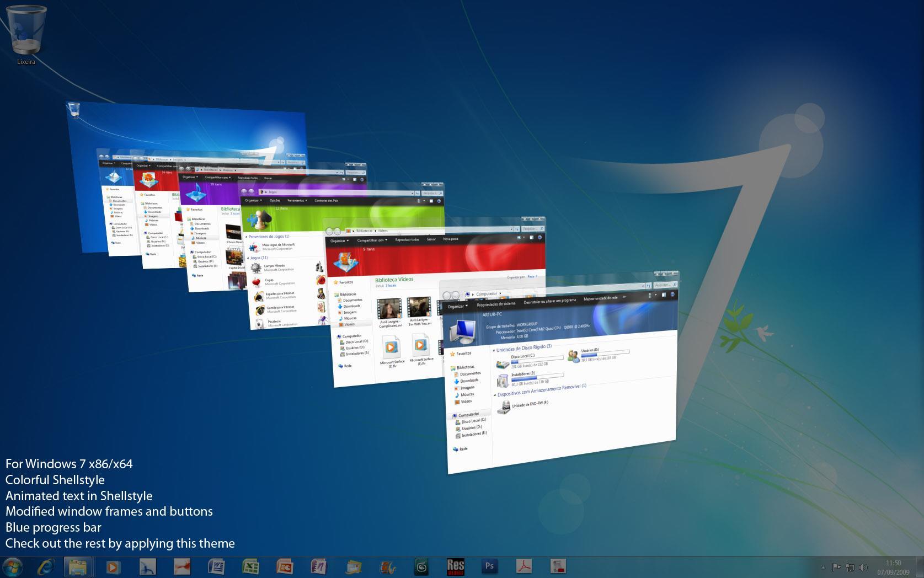Image resolution: width=924 pixels, height=578 pixels.
Task: Open Organizar menu in the Videos window
Action: [x=339, y=240]
